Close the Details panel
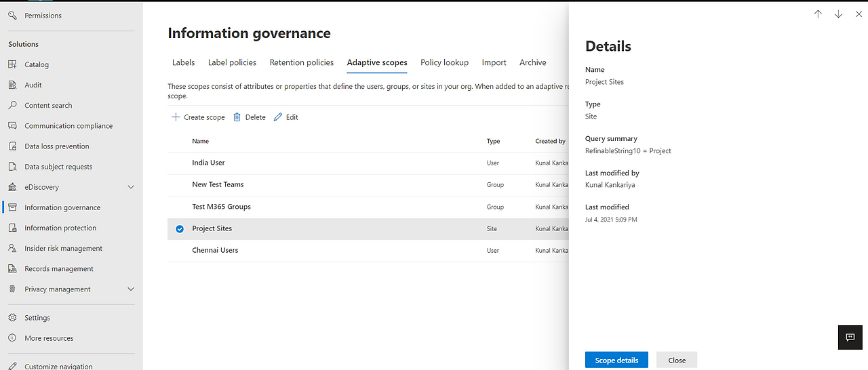This screenshot has height=370, width=868. coord(677,360)
